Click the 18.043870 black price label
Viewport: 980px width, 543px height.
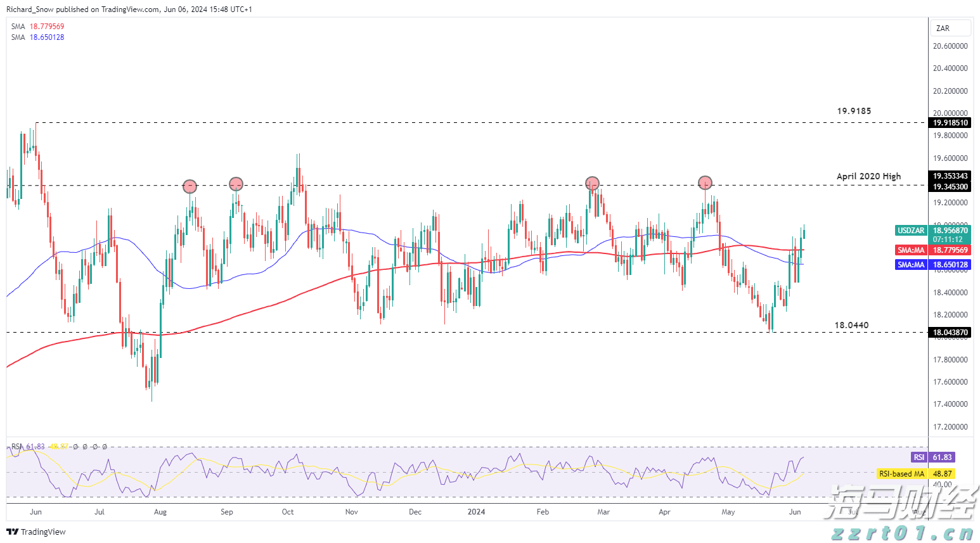(x=950, y=332)
